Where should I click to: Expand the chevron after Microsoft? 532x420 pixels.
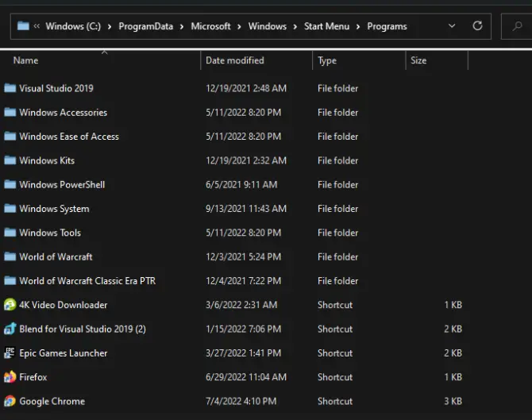point(239,26)
